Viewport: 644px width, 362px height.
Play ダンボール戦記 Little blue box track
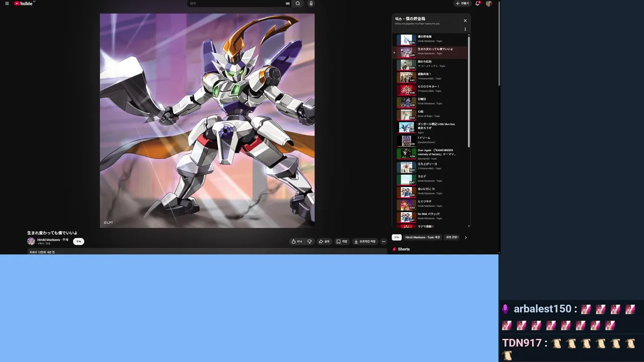[430, 128]
